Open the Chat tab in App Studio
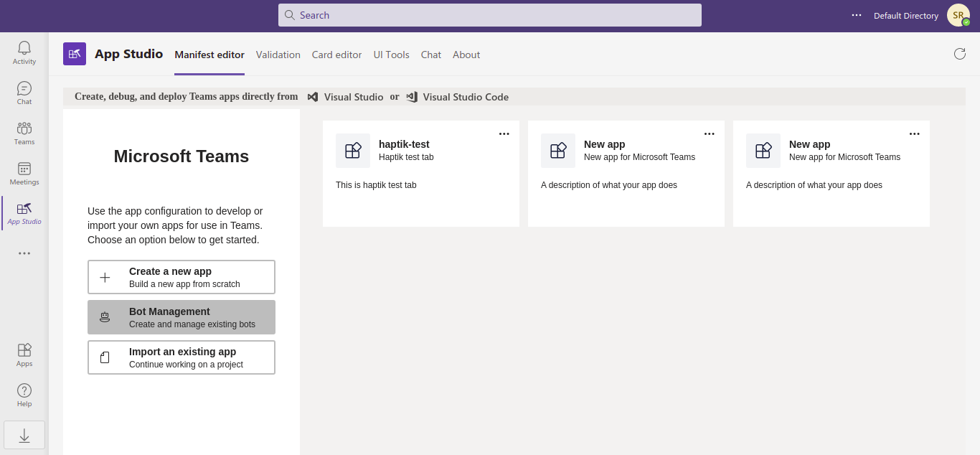 pyautogui.click(x=431, y=55)
